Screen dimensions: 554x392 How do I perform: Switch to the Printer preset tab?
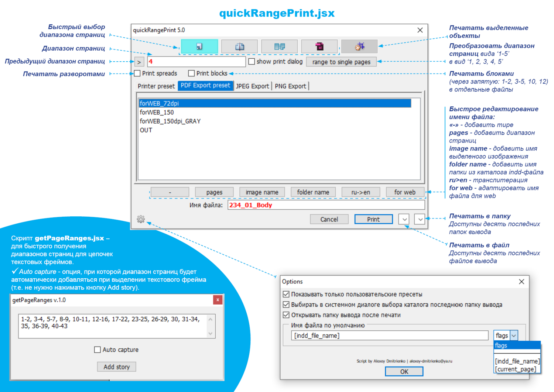[x=156, y=86]
